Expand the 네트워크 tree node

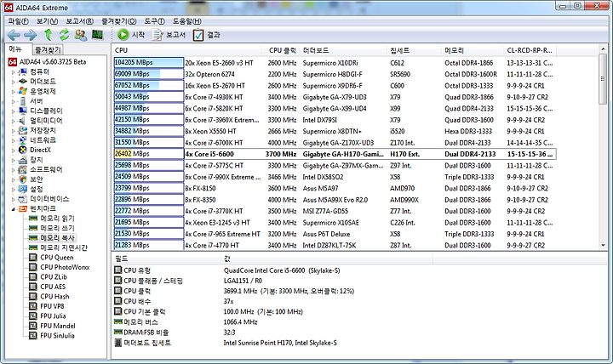tap(13, 140)
